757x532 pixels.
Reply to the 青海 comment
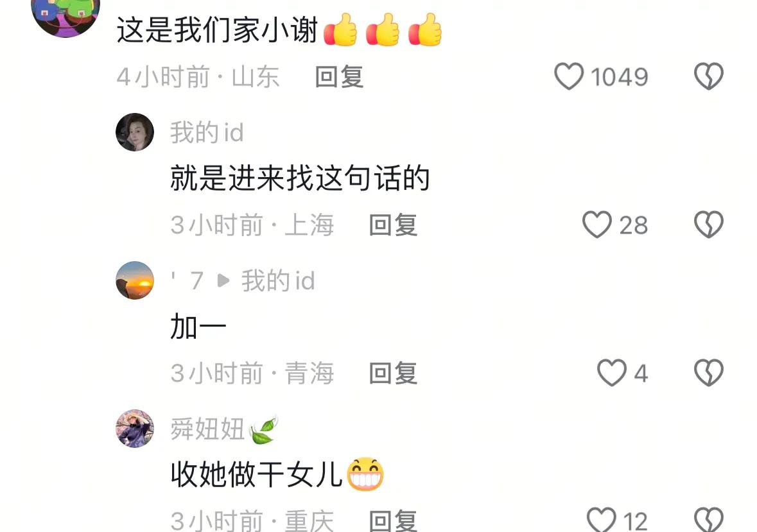393,373
